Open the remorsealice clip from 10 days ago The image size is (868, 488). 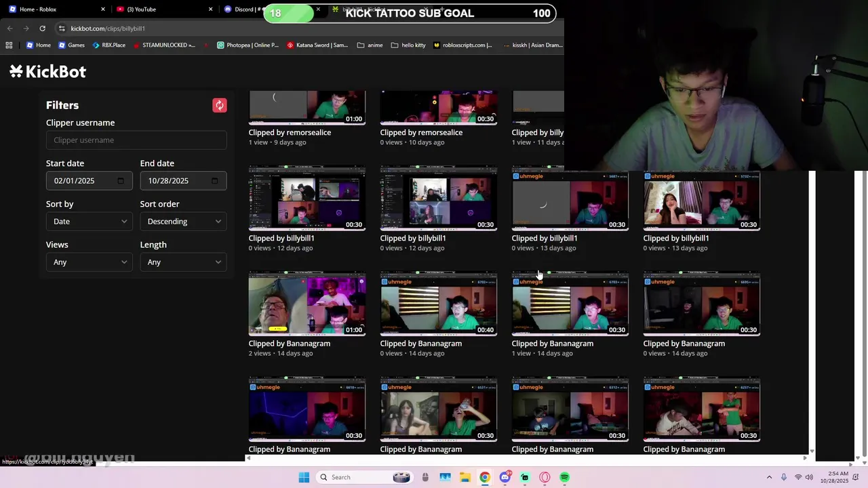click(439, 108)
